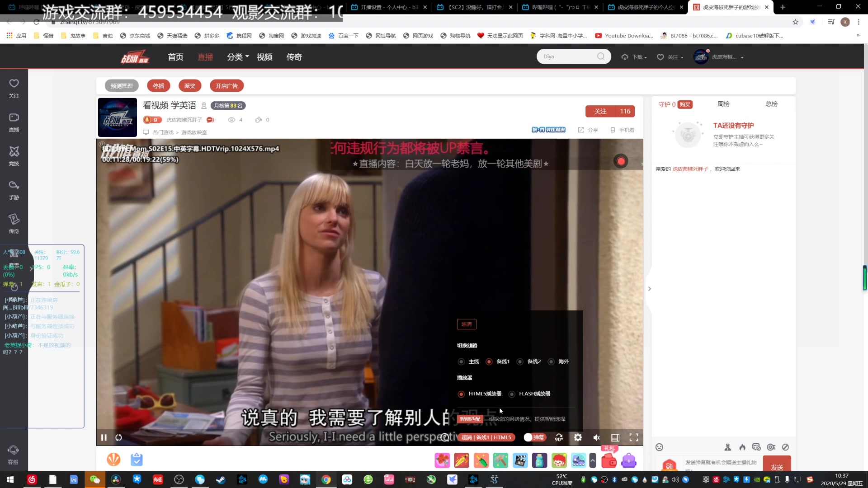Collapse the chat panel with the side arrow
868x488 pixels.
click(649, 289)
